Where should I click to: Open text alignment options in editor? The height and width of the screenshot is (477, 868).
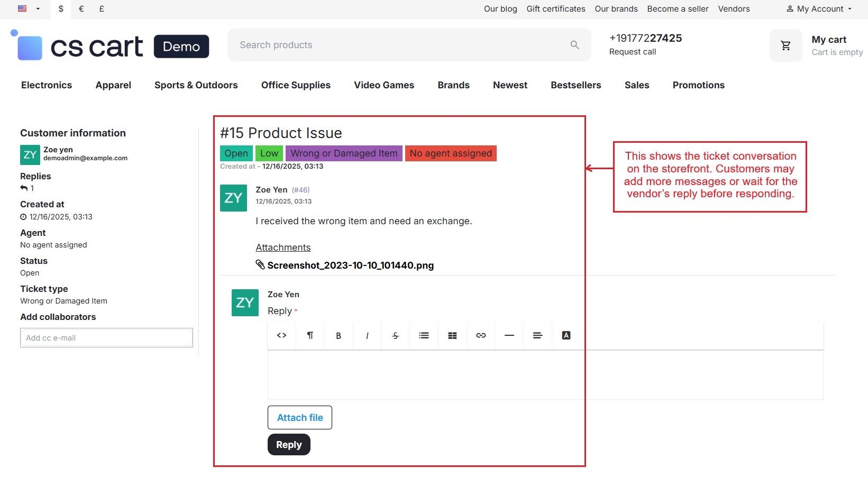[537, 335]
